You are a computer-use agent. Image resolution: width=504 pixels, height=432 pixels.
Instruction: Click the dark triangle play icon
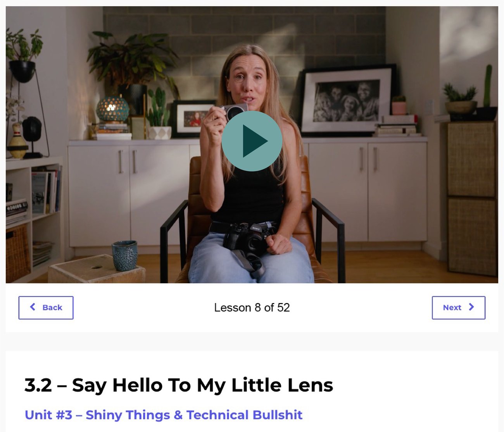(254, 141)
